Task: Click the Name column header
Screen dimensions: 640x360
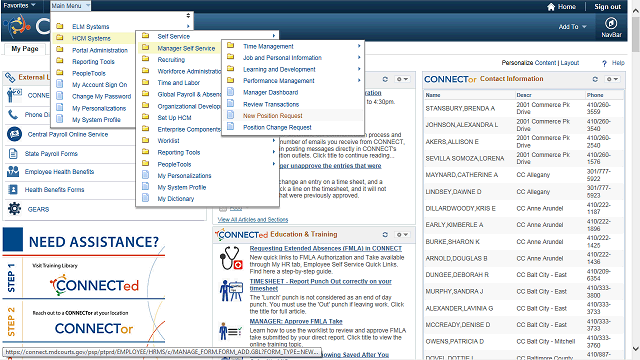Action: (x=433, y=95)
